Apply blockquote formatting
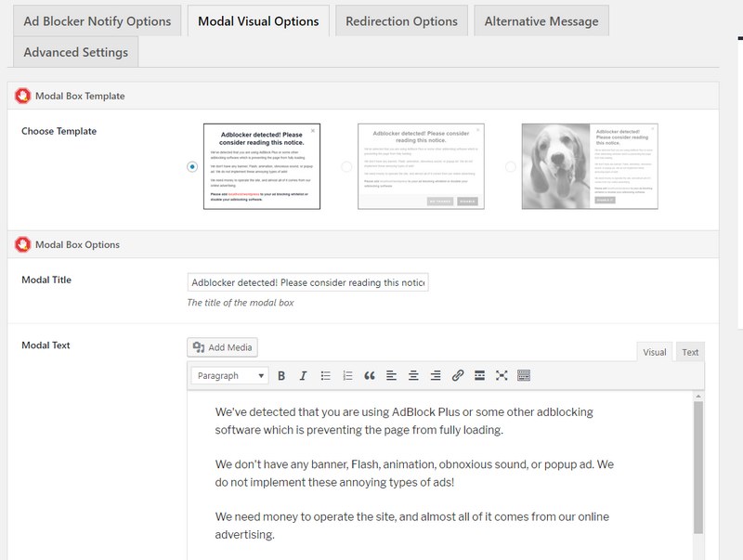743x560 pixels. pyautogui.click(x=370, y=376)
